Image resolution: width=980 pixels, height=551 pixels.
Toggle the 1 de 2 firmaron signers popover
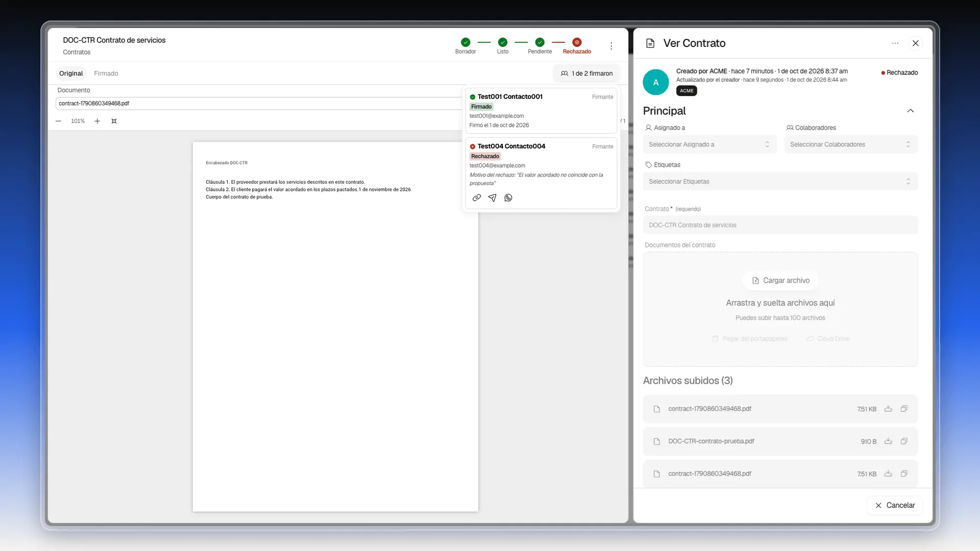coord(586,73)
